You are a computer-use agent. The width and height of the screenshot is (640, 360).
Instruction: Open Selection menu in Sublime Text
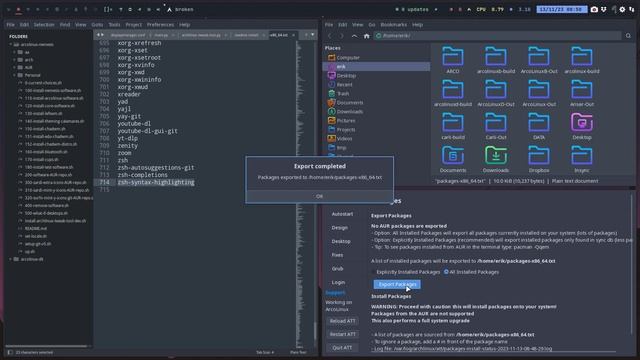[x=44, y=24]
